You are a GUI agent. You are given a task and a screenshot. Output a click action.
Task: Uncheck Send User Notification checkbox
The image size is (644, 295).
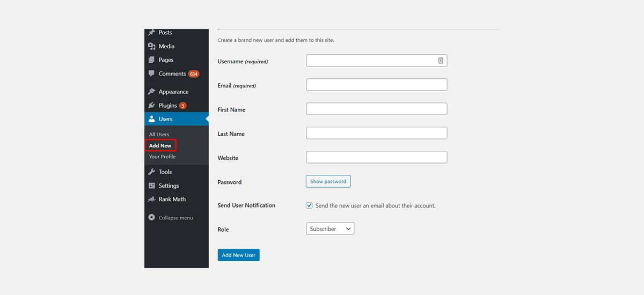point(309,205)
